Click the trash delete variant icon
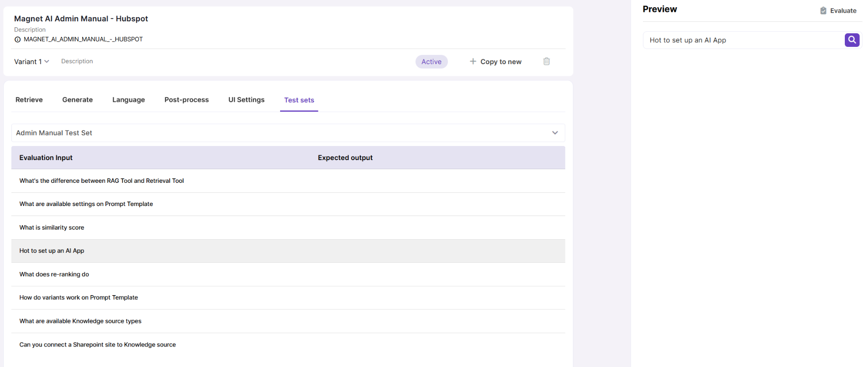This screenshot has width=868, height=367. pos(546,61)
